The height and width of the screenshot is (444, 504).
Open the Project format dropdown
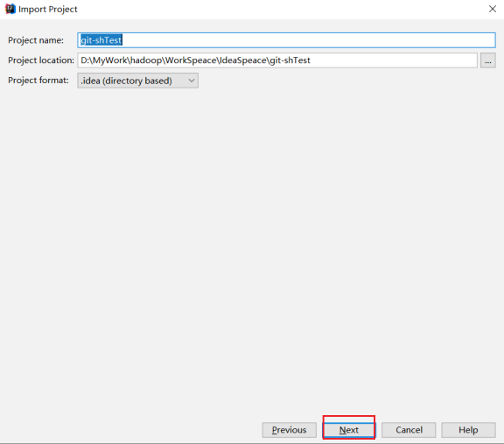[137, 81]
